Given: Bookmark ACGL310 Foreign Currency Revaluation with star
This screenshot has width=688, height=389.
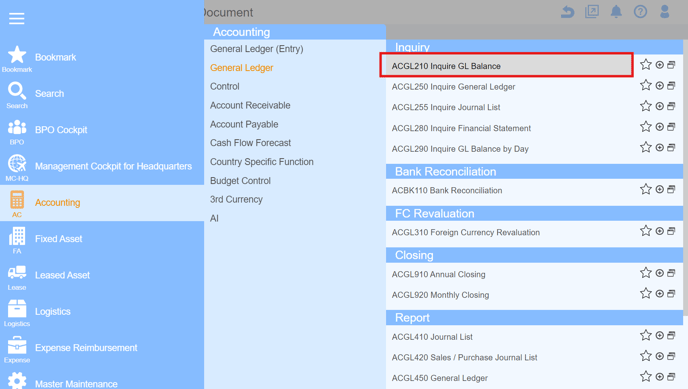Looking at the screenshot, I should tap(645, 231).
